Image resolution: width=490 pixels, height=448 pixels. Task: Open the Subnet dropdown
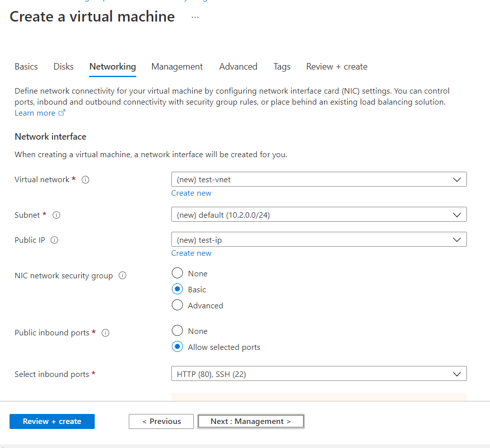pos(319,215)
